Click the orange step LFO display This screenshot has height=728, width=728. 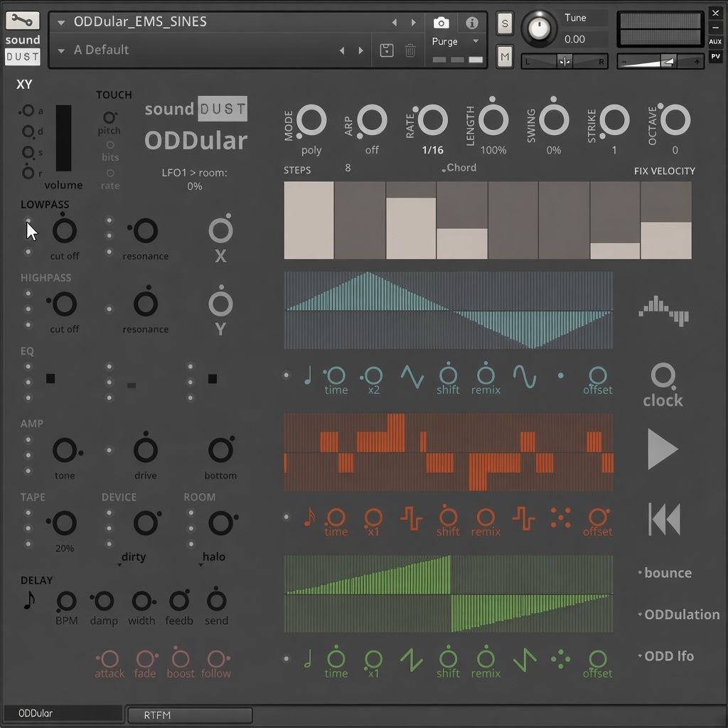tap(449, 452)
